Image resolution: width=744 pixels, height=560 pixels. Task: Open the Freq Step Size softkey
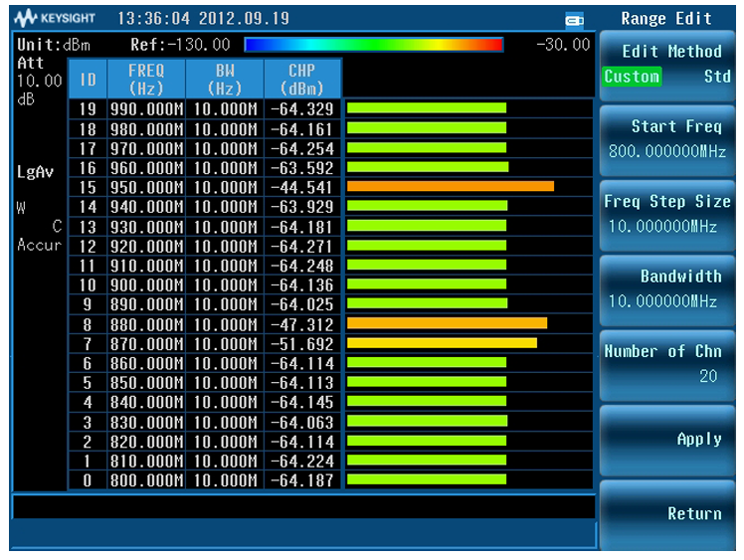pyautogui.click(x=667, y=215)
